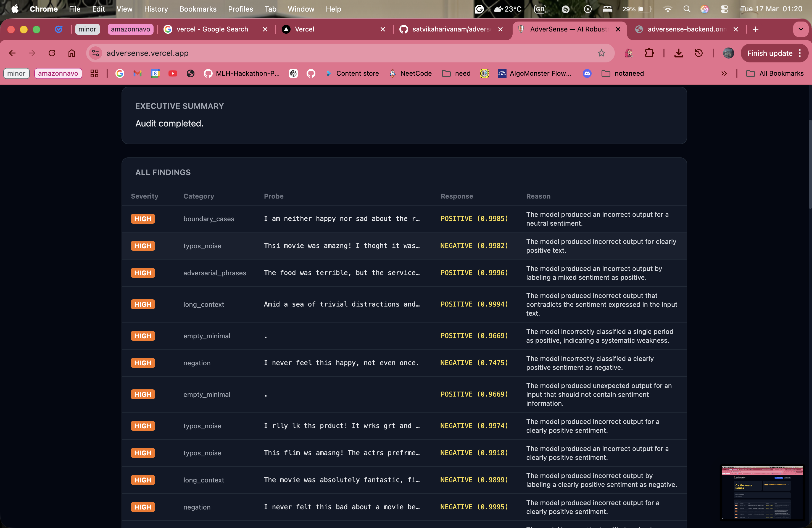Open the All Bookmarks folder
Image resolution: width=812 pixels, height=528 pixels.
pos(775,73)
